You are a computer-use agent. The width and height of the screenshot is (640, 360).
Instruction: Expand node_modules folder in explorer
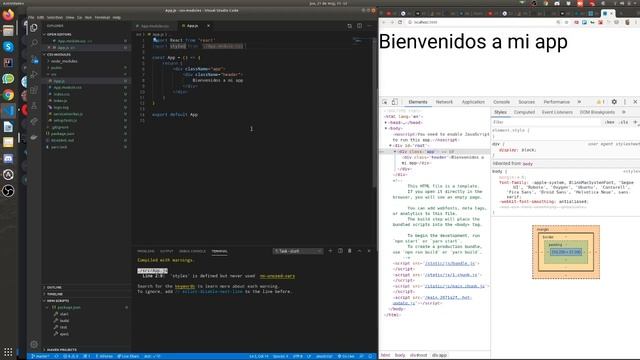coord(64,61)
